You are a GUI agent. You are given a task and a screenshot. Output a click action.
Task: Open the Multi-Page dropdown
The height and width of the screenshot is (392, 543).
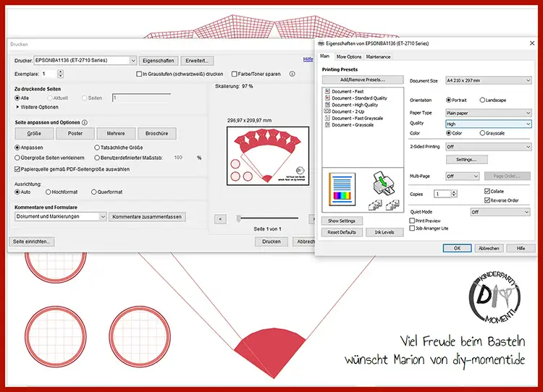463,176
